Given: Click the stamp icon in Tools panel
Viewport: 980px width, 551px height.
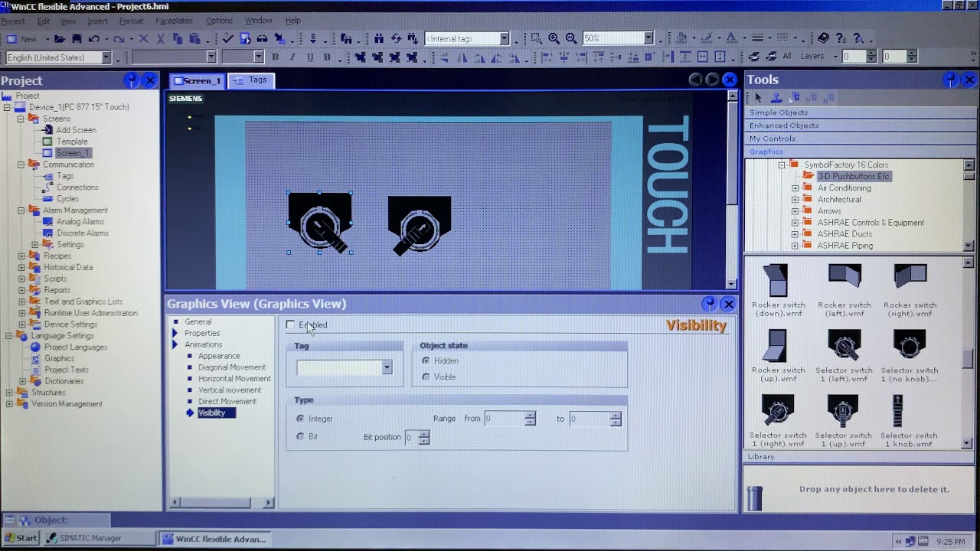Looking at the screenshot, I should (776, 98).
